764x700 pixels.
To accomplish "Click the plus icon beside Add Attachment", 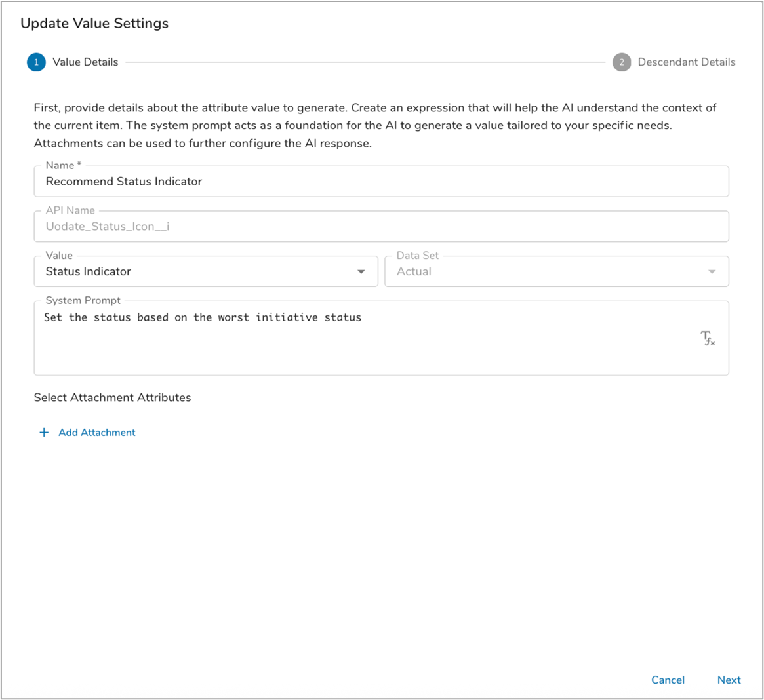I will pyautogui.click(x=44, y=433).
